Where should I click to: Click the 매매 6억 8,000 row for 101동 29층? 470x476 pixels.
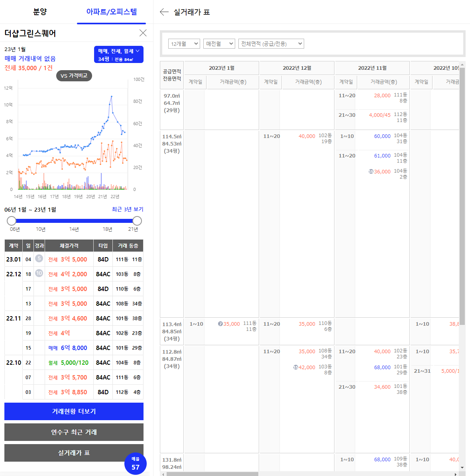83,348
